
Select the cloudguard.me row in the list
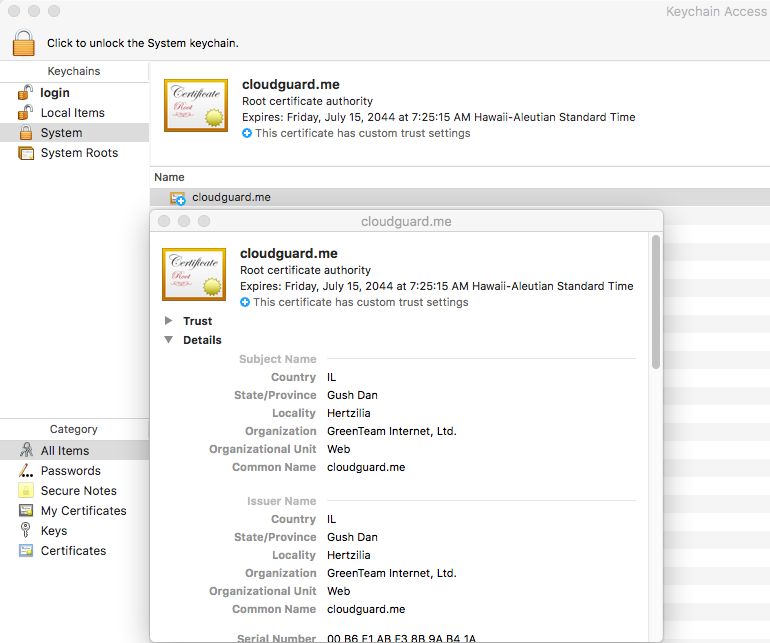pyautogui.click(x=460, y=197)
